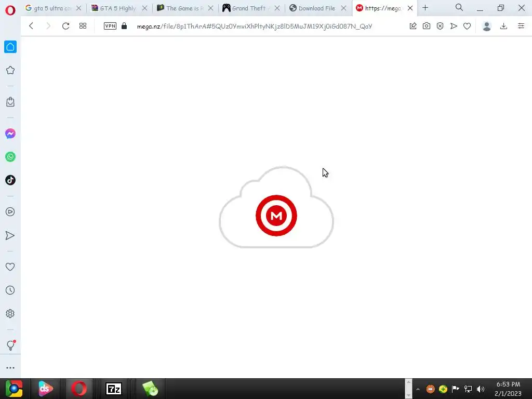Image resolution: width=532 pixels, height=399 pixels.
Task: Go back to the previous page
Action: [x=31, y=26]
